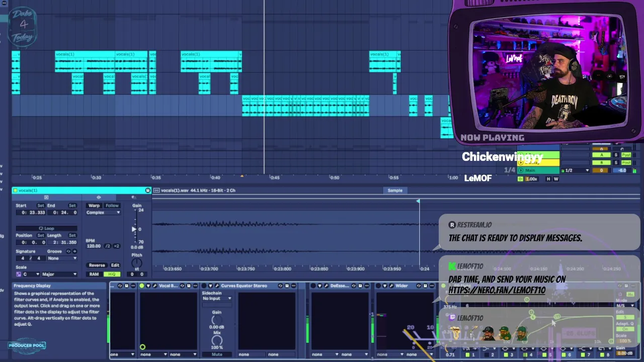Open Curves Equator Stereo device options icon

pos(293,286)
